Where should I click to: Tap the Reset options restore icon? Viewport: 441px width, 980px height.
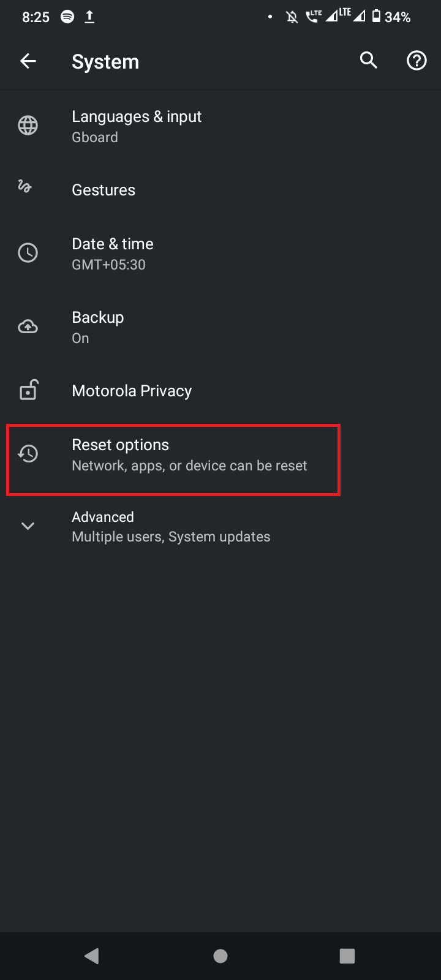[28, 454]
